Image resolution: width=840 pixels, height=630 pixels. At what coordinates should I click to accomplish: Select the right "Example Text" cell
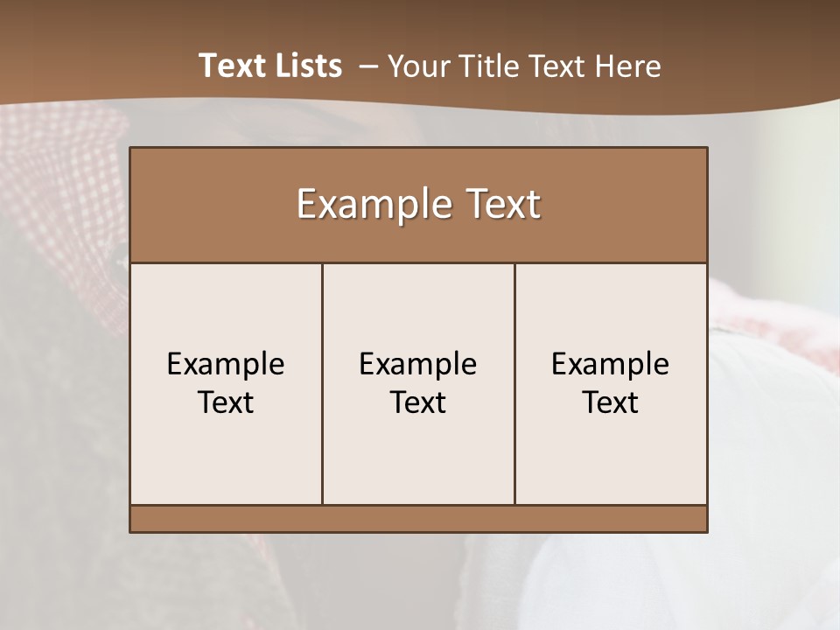611,383
